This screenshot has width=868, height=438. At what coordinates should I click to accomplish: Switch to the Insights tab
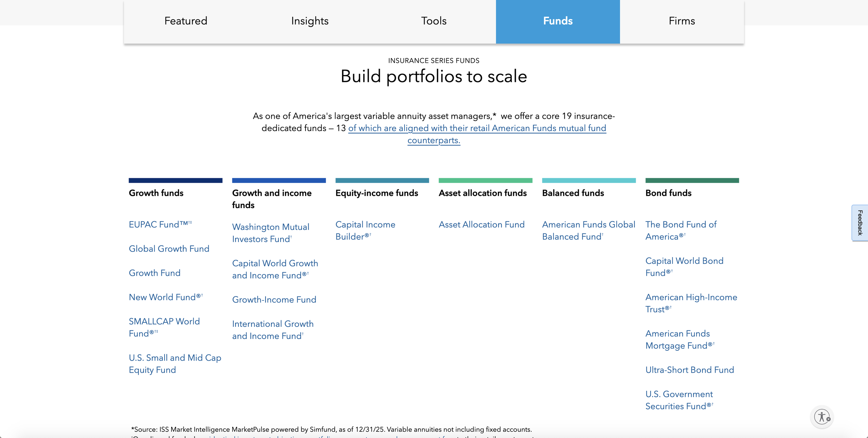point(310,21)
